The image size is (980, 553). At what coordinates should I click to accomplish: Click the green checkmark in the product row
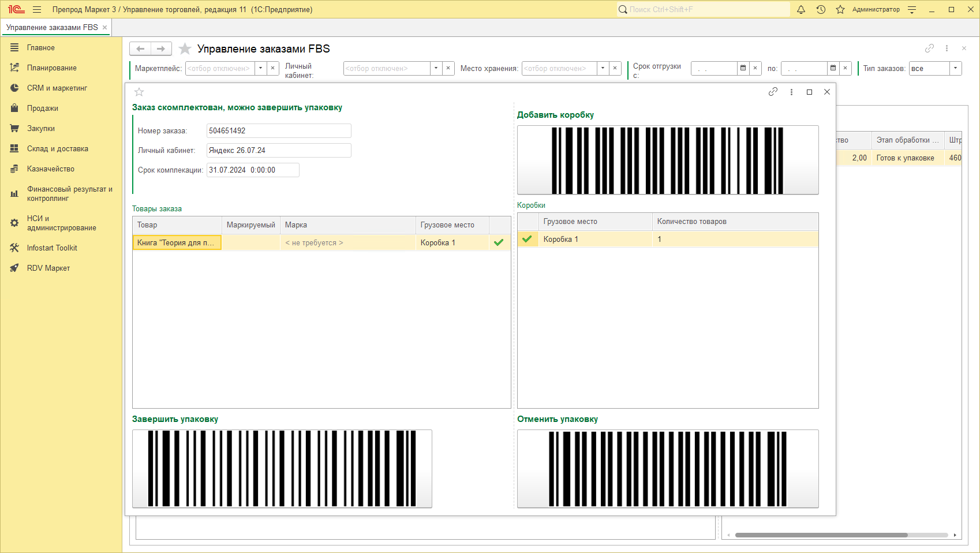(499, 242)
